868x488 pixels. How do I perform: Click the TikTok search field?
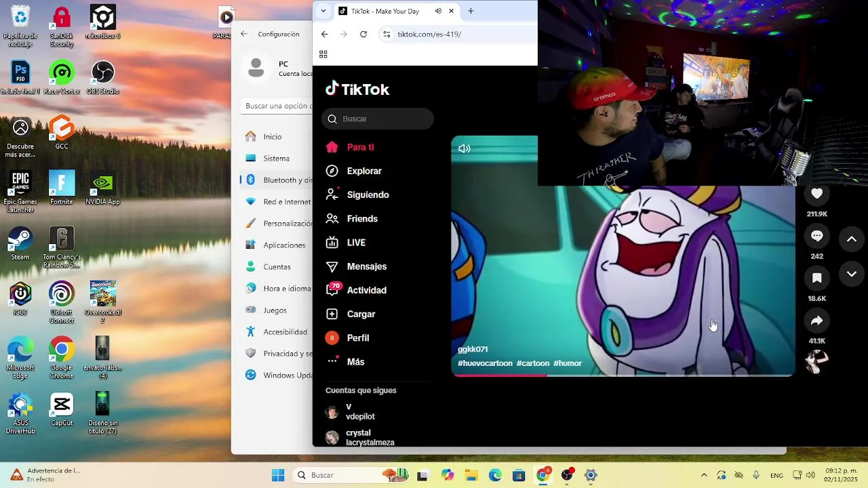378,119
